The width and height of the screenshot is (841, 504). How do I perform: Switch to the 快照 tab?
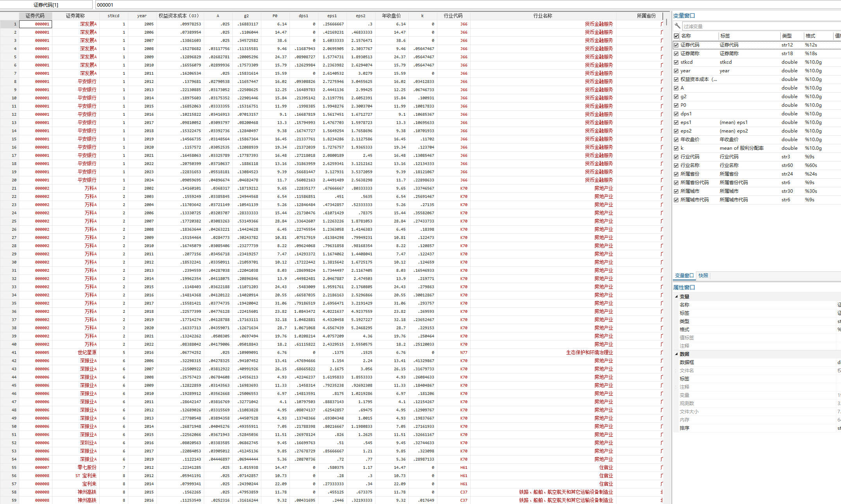click(703, 276)
